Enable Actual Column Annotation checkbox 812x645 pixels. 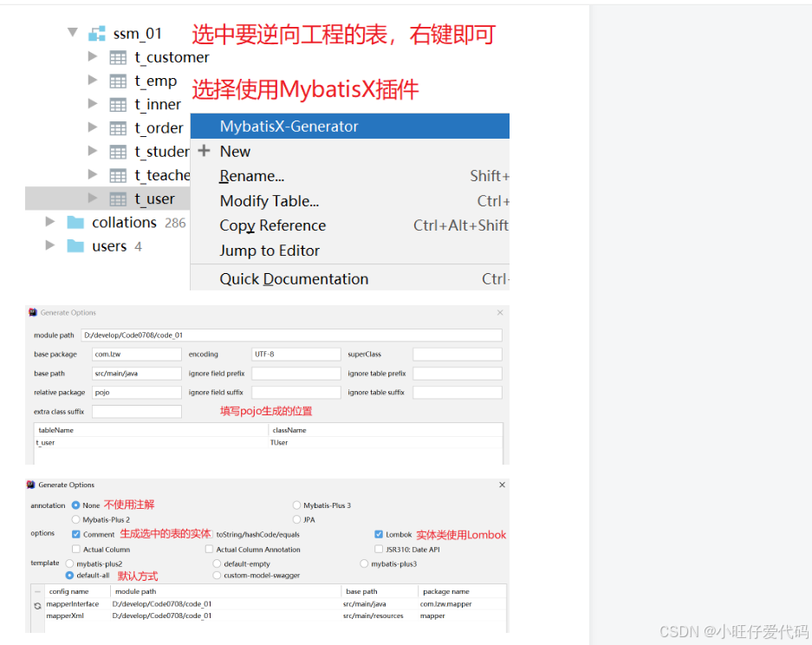(x=209, y=549)
